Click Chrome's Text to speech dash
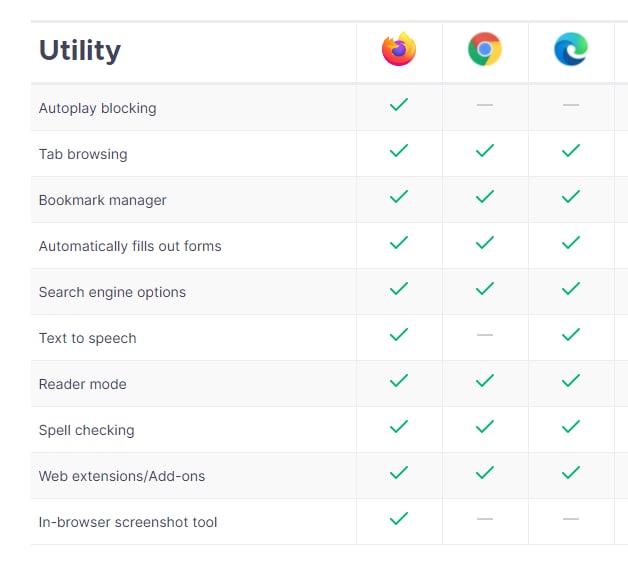 485,335
